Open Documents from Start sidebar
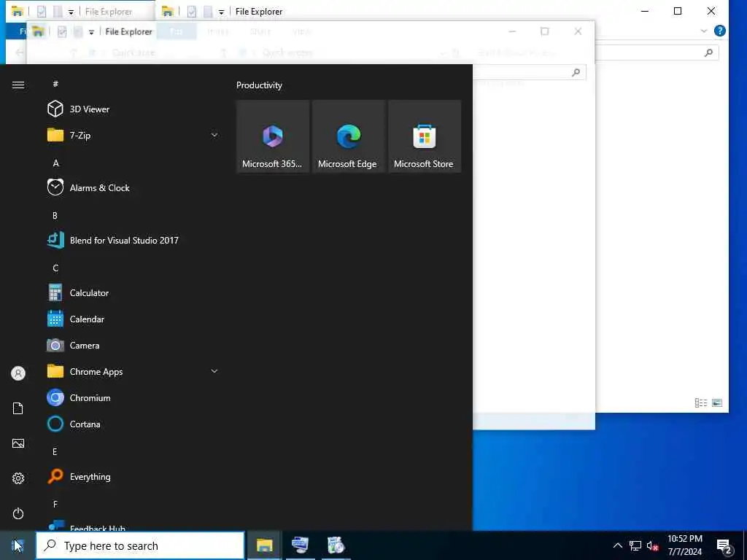 (x=18, y=408)
